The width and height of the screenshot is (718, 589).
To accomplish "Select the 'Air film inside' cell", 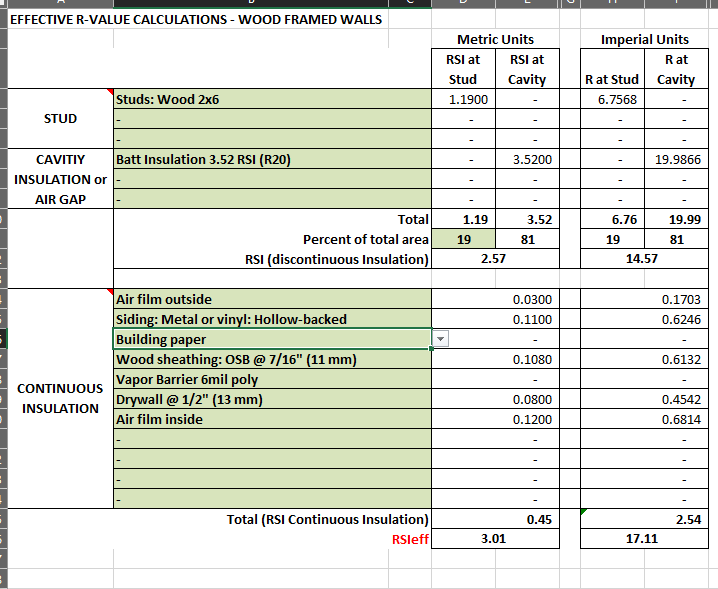I will tap(272, 419).
